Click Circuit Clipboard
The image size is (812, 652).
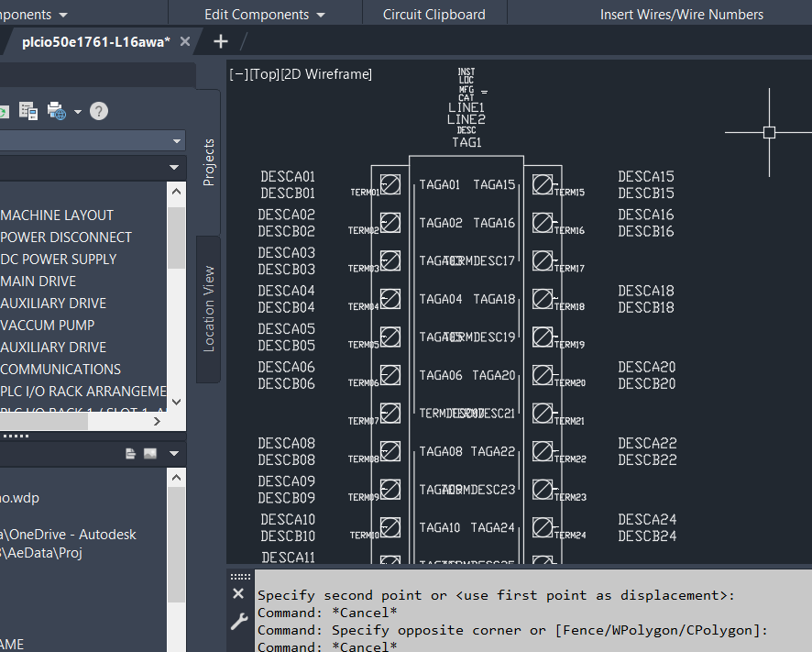435,14
